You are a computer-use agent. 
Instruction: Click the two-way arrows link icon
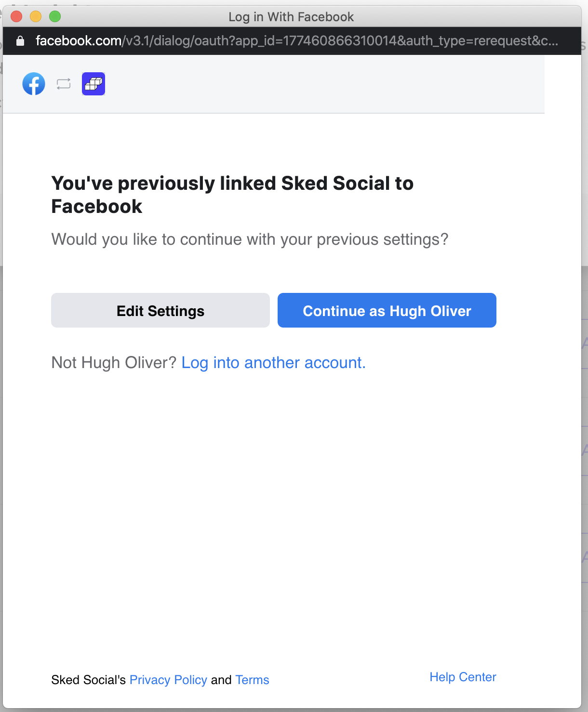[64, 84]
